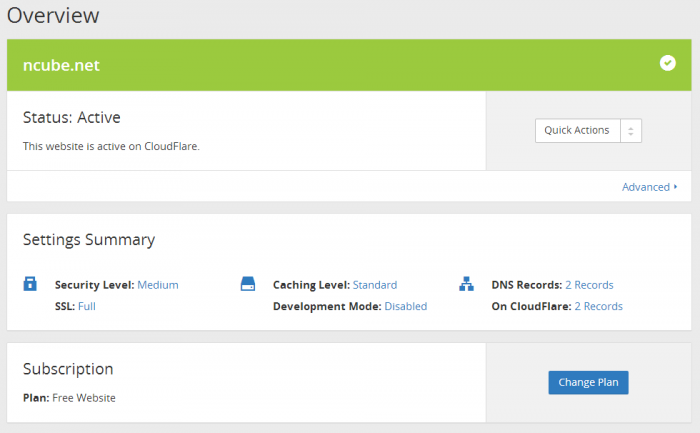Image resolution: width=700 pixels, height=433 pixels.
Task: Click the green checkmark icon on ncube.net banner
Action: pos(667,63)
